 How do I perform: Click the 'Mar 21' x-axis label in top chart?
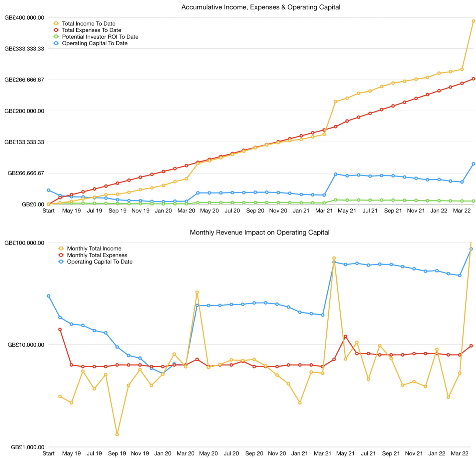[x=324, y=211]
